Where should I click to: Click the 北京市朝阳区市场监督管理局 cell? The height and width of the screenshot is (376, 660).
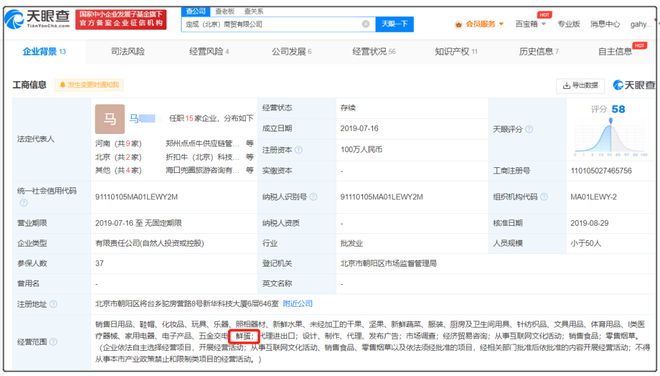(388, 263)
